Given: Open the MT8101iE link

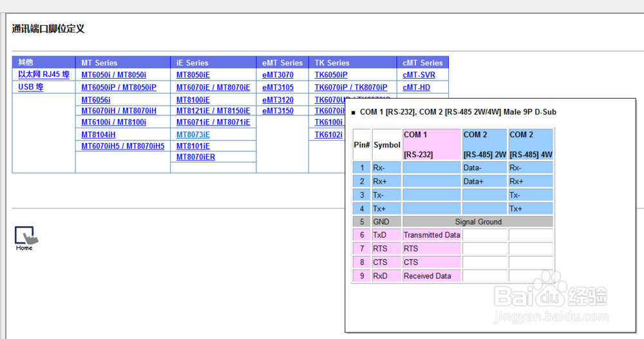Looking at the screenshot, I should coord(193,146).
